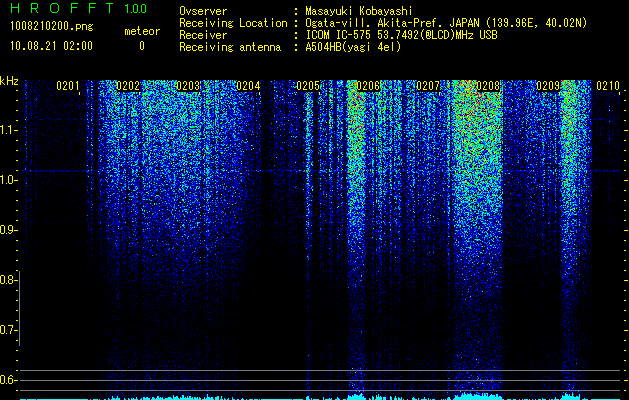Click the 0.9 kHz axis label
Image resolution: width=629 pixels, height=400 pixels.
(x=7, y=230)
